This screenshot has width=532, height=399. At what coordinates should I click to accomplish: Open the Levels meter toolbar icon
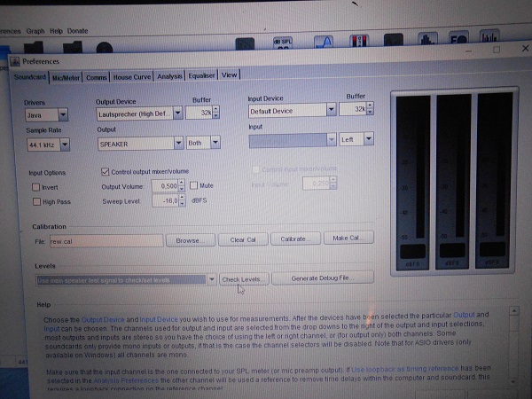coord(359,41)
